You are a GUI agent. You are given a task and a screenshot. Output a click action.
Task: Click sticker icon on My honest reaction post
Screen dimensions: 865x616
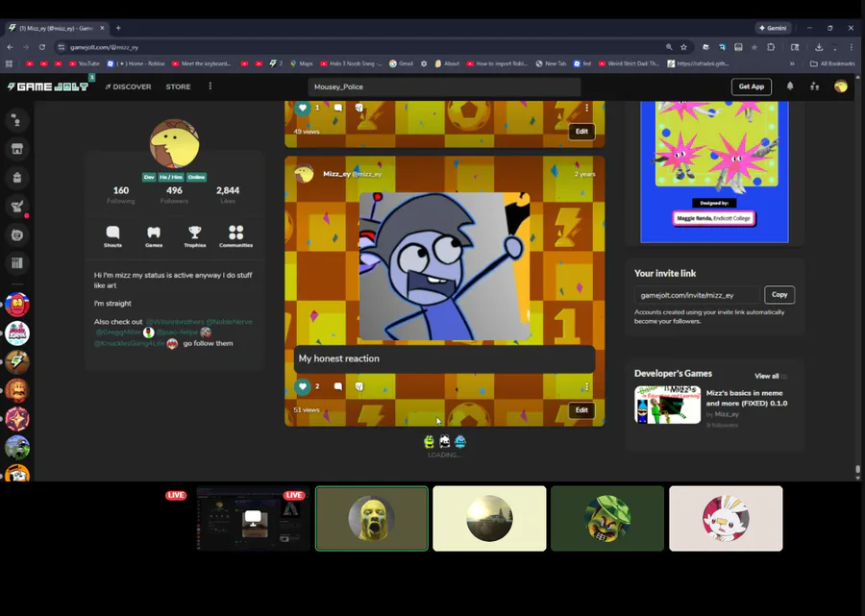(359, 386)
